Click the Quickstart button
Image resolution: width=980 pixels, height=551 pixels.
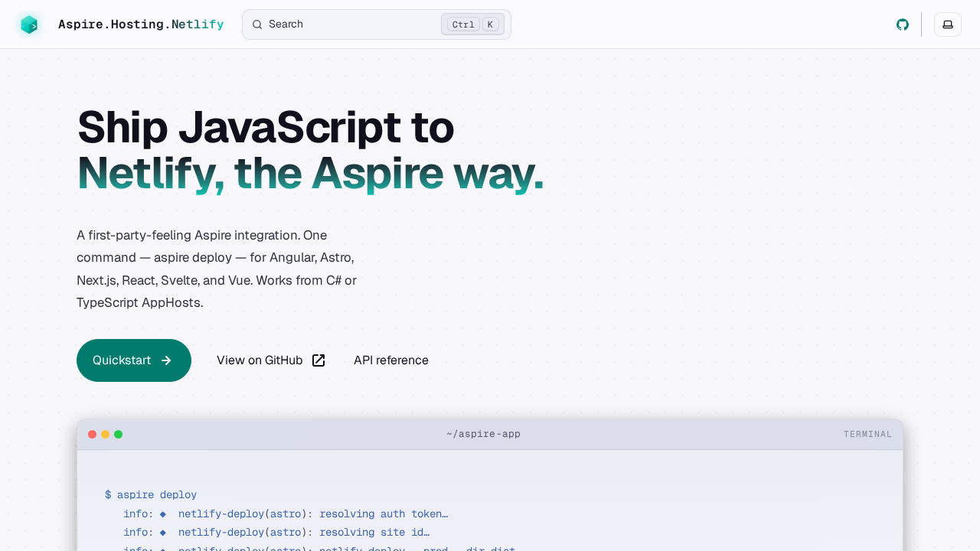tap(134, 360)
